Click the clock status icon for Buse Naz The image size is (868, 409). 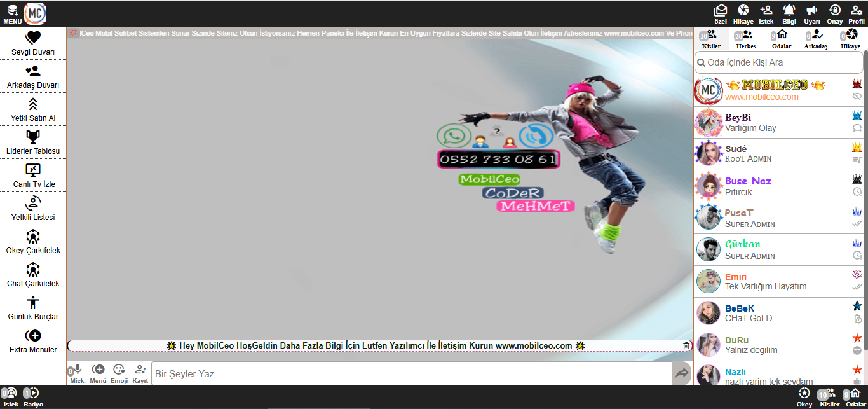point(857,192)
